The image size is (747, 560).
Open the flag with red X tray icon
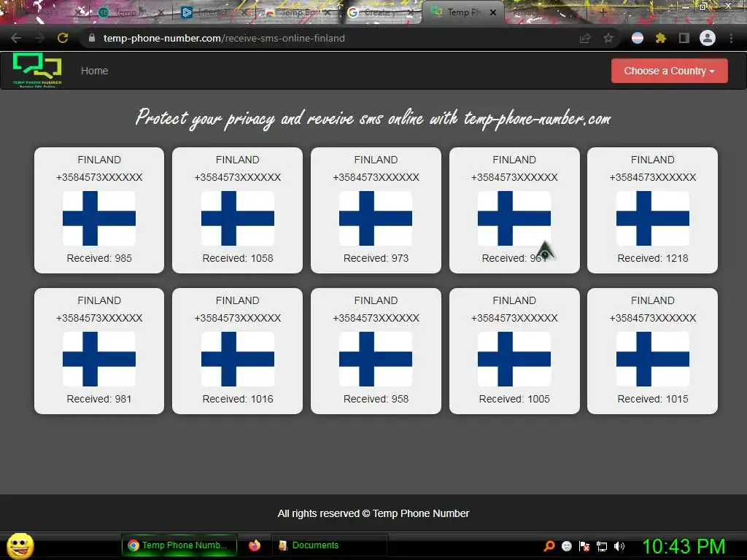point(584,546)
